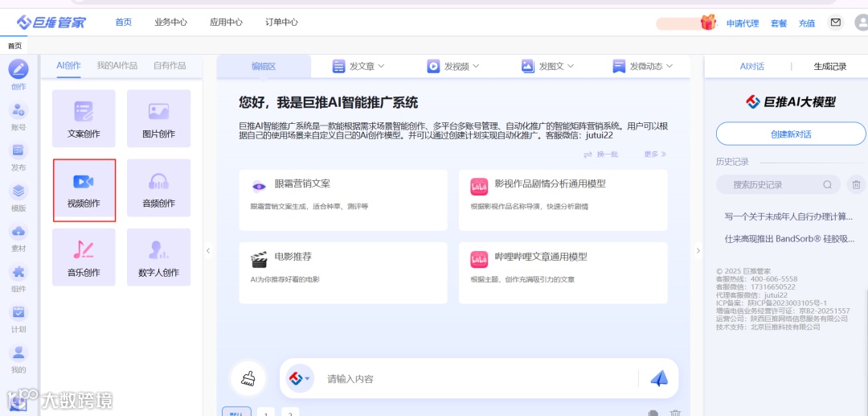Switch to the 我的AI作品 tab
Image resolution: width=868 pixels, height=416 pixels.
(117, 65)
